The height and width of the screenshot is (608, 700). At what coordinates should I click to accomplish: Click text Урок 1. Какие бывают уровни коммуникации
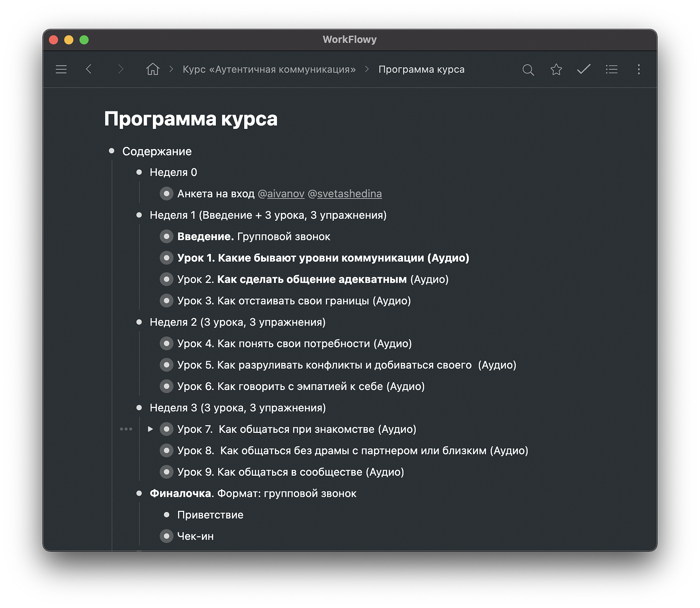pos(323,258)
